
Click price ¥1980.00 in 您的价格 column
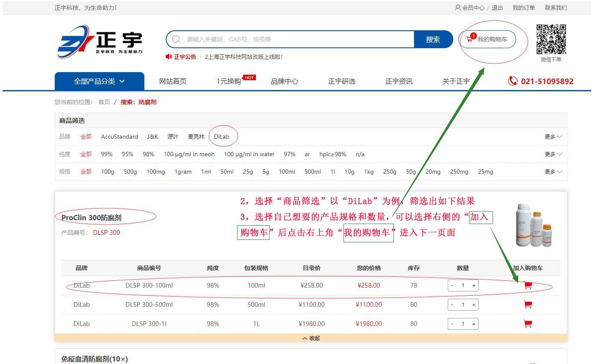click(369, 324)
